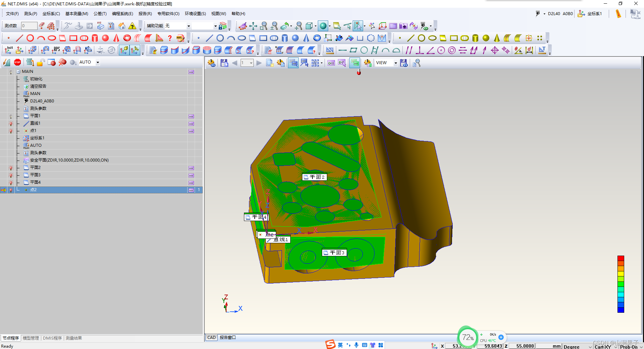Click the 测点数 input field
Image resolution: width=644 pixels, height=349 pixels.
tap(29, 26)
